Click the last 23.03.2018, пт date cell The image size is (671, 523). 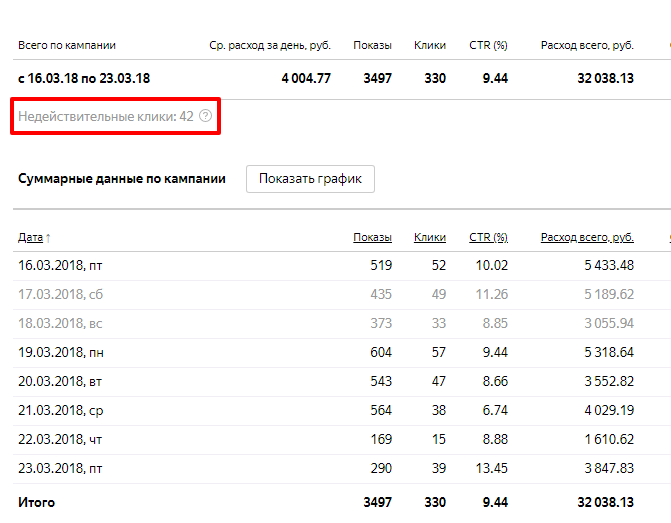pyautogui.click(x=60, y=468)
